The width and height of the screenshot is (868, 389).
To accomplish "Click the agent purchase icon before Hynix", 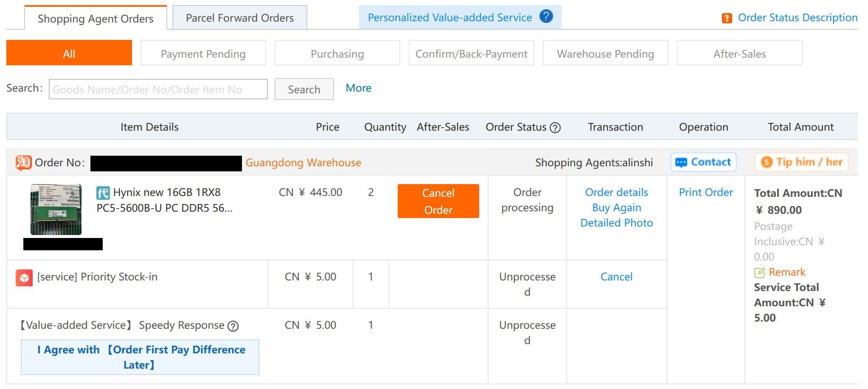I will pyautogui.click(x=103, y=193).
